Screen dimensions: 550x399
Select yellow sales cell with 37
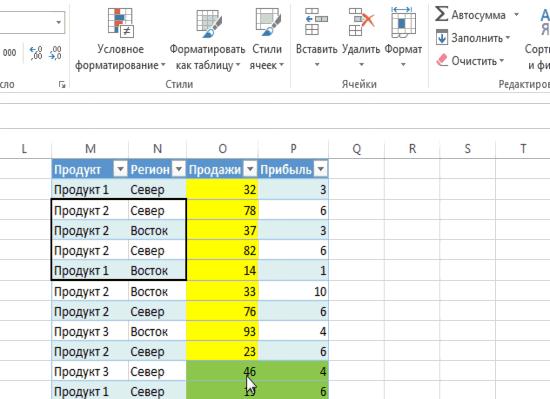[x=222, y=230]
